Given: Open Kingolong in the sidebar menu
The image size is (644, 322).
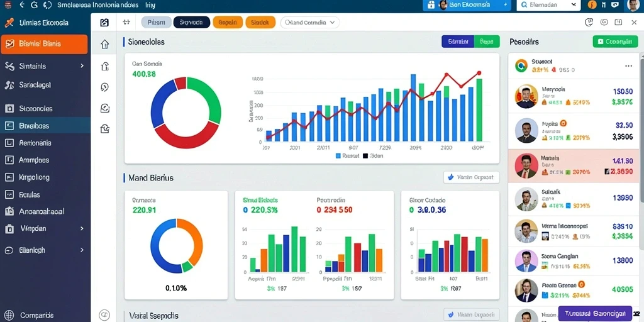Looking at the screenshot, I should [x=45, y=177].
